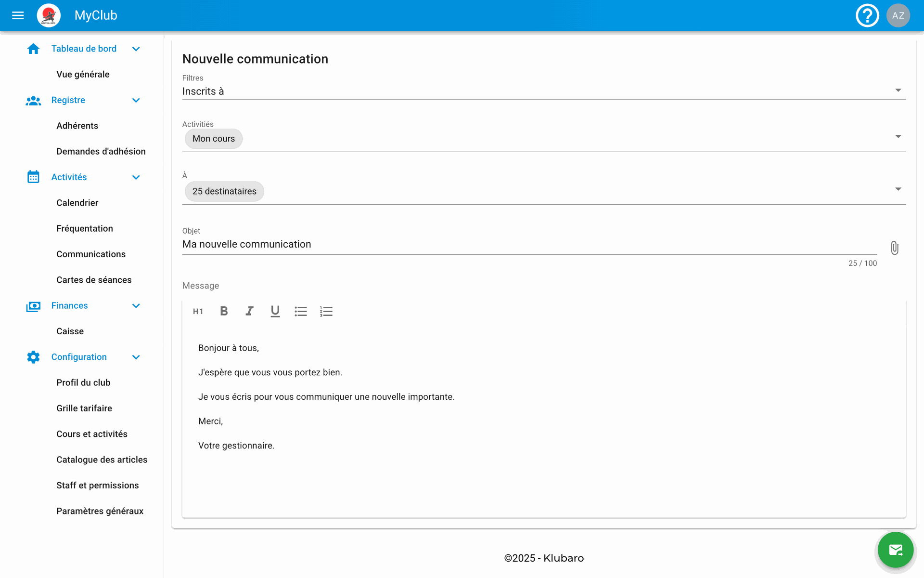Open the Activités selection dropdown arrow
This screenshot has width=924, height=578.
click(x=898, y=137)
